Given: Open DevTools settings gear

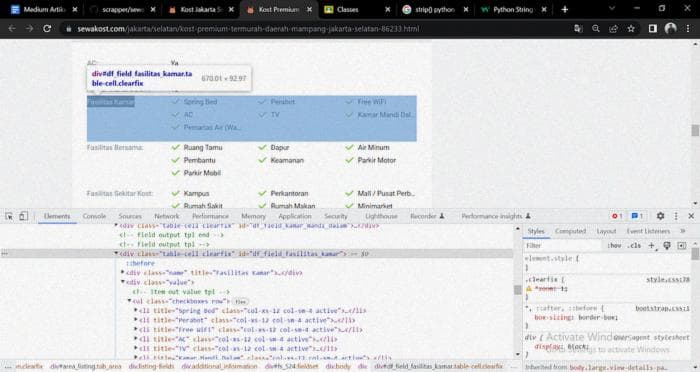Looking at the screenshot, I should pyautogui.click(x=660, y=216).
